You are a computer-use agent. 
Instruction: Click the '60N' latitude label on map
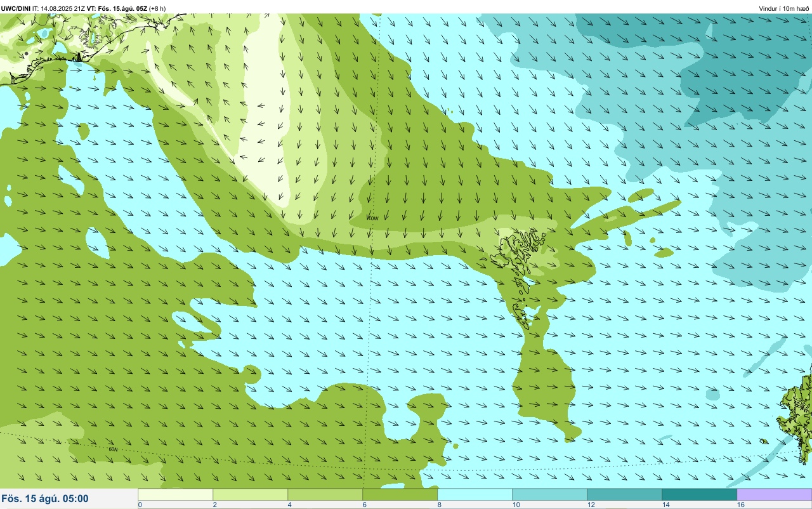(114, 449)
